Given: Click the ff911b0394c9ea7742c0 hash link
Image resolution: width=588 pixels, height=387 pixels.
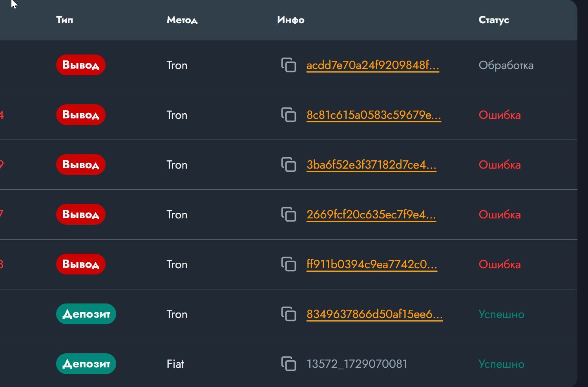Looking at the screenshot, I should click(371, 264).
